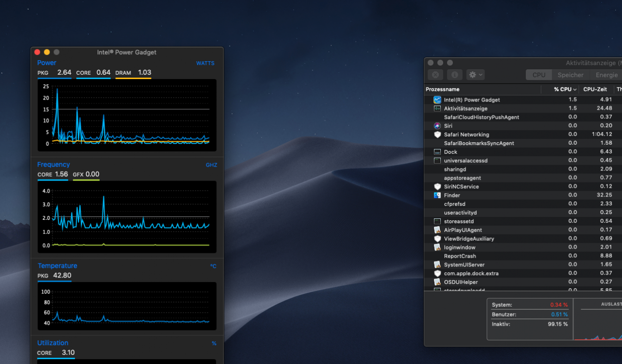Switch to the CPU tab
Image resolution: width=622 pixels, height=364 pixels.
coord(539,75)
